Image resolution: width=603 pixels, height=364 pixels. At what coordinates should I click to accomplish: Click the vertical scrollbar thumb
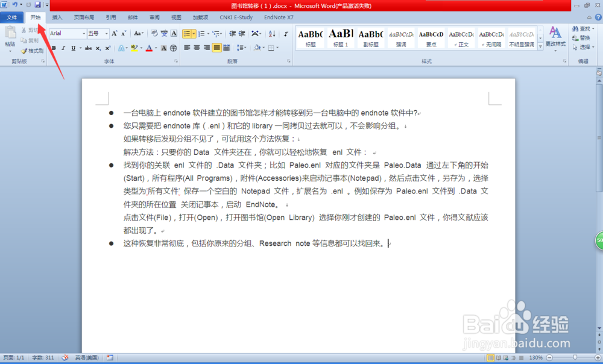click(599, 137)
